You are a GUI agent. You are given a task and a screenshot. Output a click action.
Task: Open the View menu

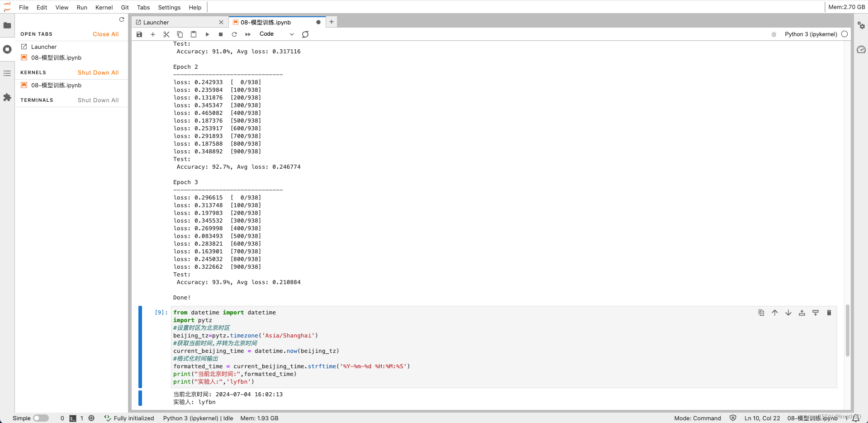pyautogui.click(x=62, y=7)
